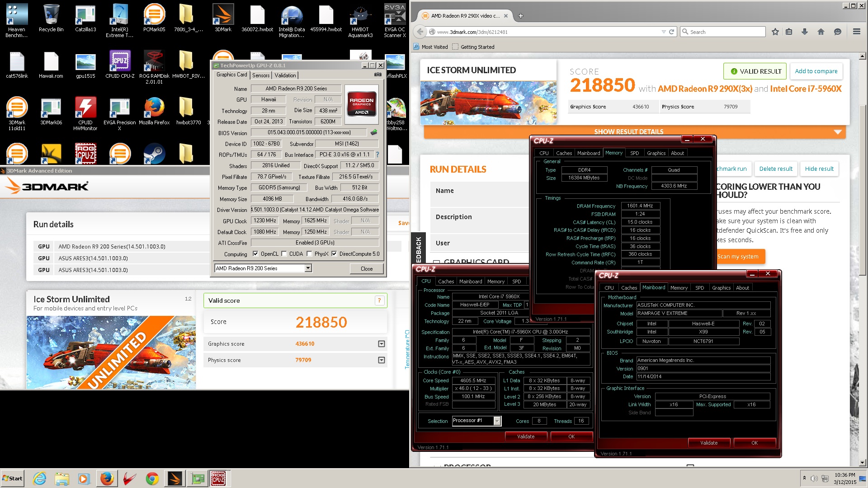The height and width of the screenshot is (488, 868).
Task: Click the Delete result button
Action: [776, 169]
